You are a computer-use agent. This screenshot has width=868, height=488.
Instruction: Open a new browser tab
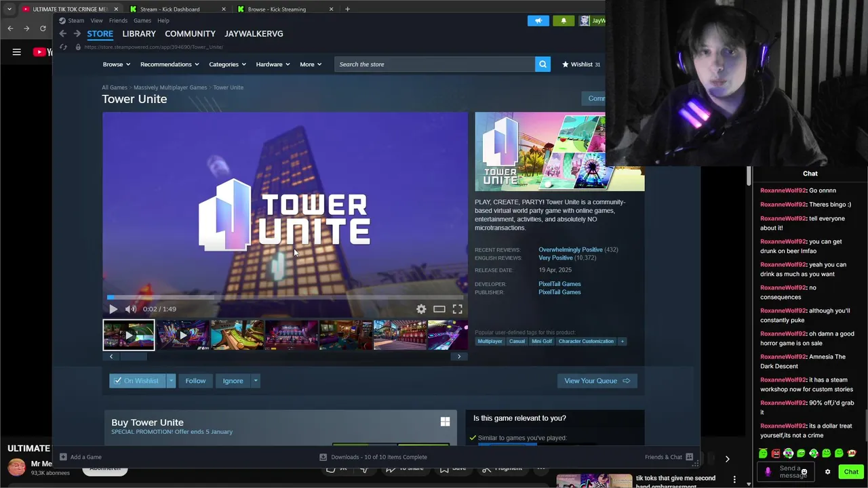tap(347, 9)
